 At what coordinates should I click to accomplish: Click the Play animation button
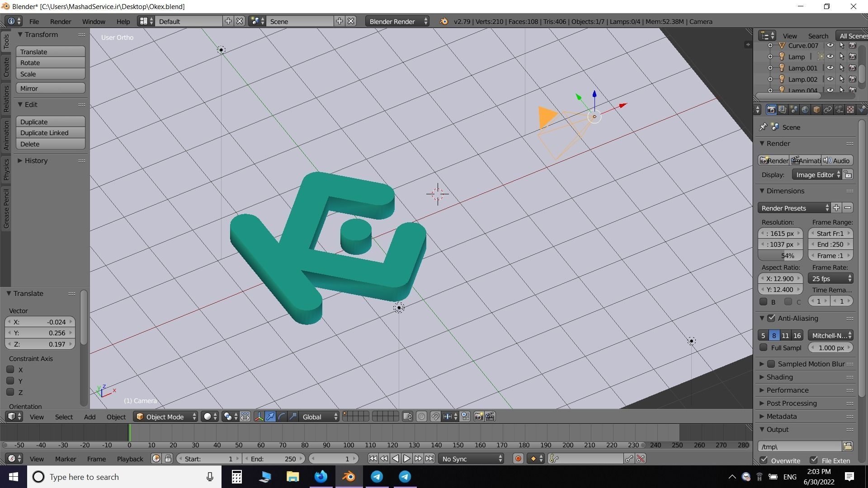point(407,459)
